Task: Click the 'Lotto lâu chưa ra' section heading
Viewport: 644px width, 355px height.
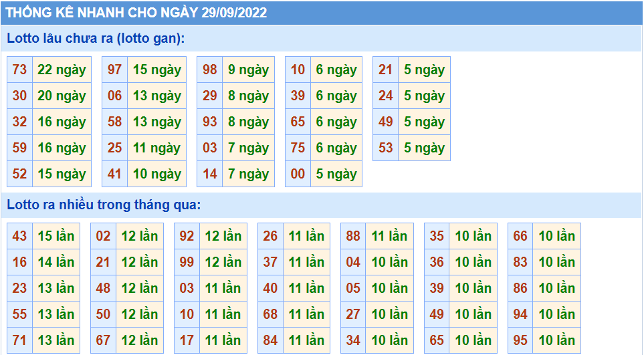Action: (96, 39)
